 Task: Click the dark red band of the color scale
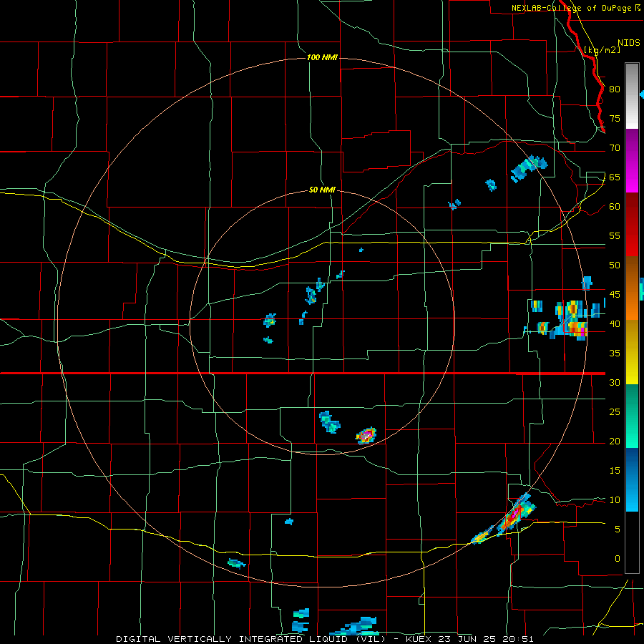(x=632, y=224)
